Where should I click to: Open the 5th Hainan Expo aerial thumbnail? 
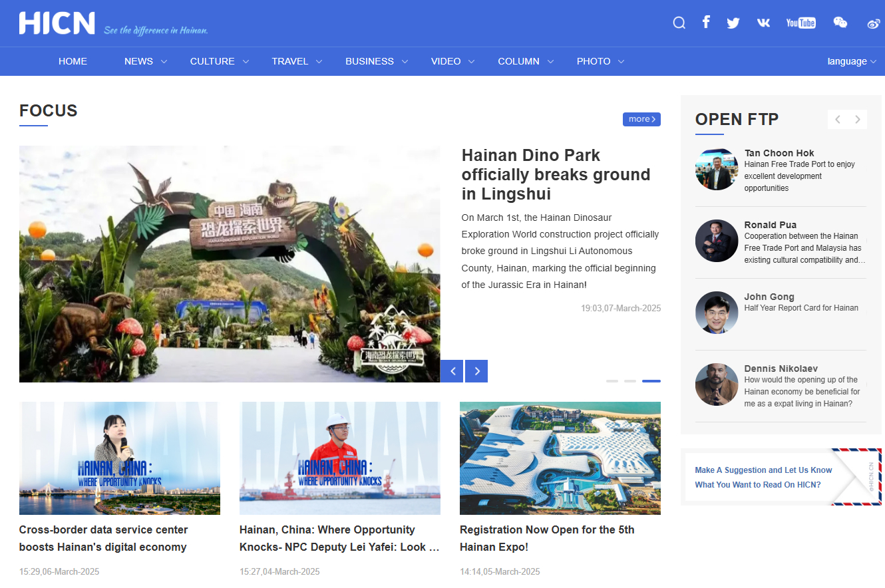[x=560, y=458]
